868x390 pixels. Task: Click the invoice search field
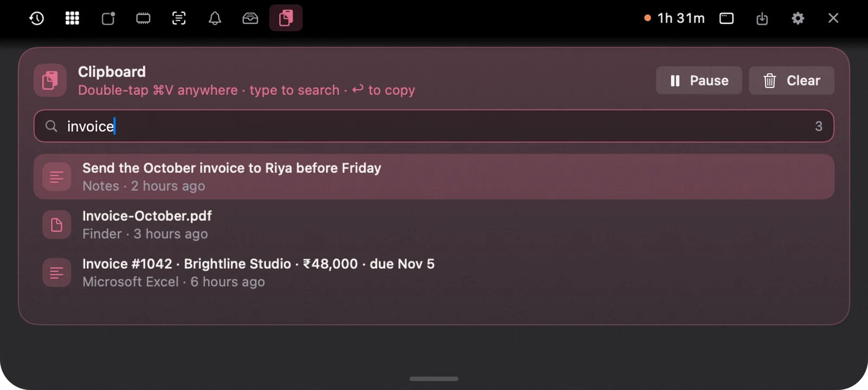click(433, 126)
